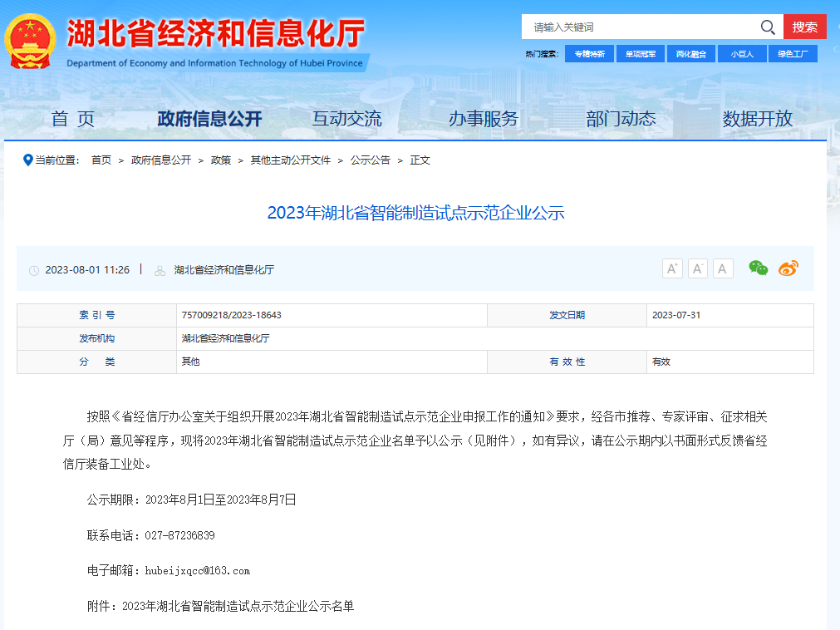The image size is (840, 630).
Task: Increase font size with A+ icon
Action: coord(672,268)
